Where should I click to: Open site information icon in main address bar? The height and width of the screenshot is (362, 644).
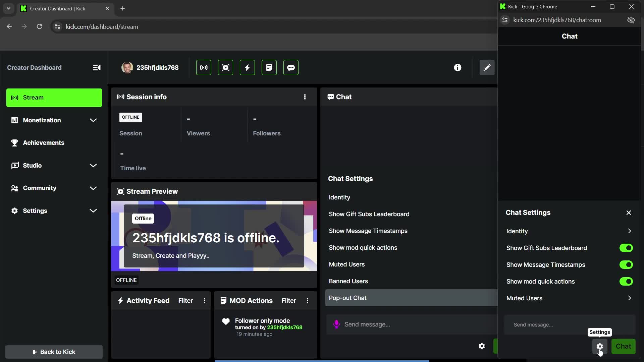point(57,26)
